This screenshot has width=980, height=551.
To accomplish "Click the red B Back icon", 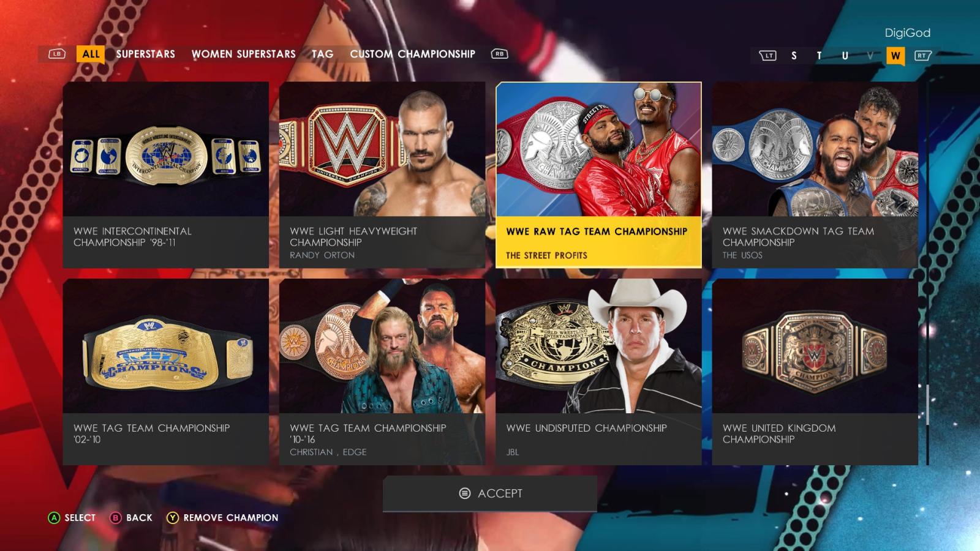I will 115,518.
